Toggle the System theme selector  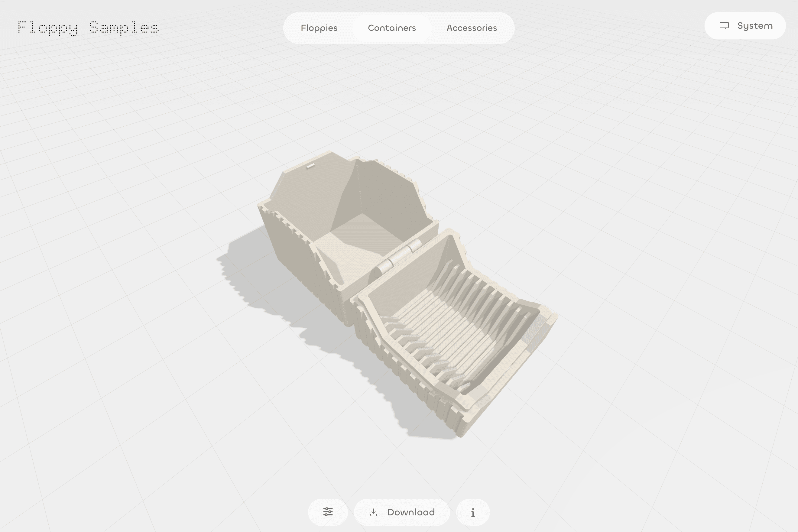click(745, 26)
